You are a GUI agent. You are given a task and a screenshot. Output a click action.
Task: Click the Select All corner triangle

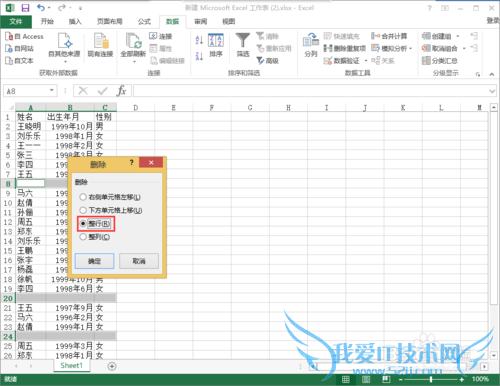pyautogui.click(x=10, y=107)
